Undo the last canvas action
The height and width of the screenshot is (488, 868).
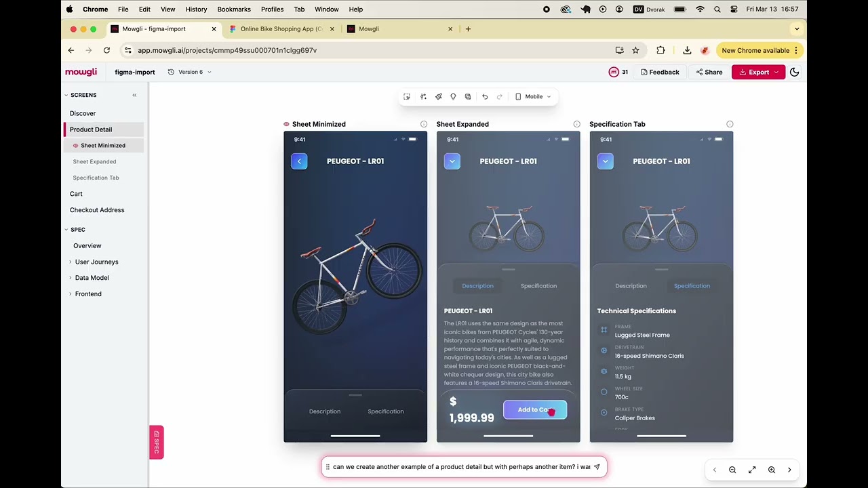click(485, 97)
